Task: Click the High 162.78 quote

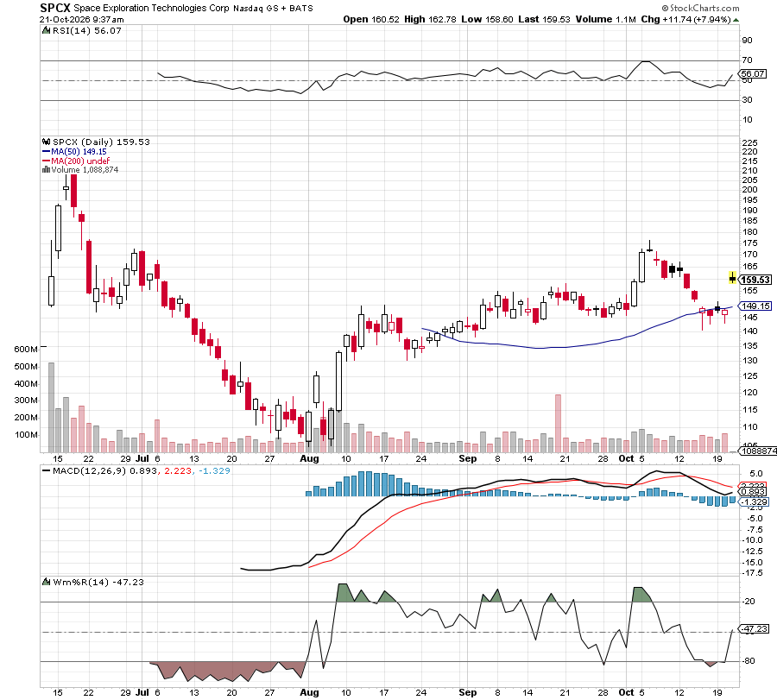Action: tap(430, 19)
